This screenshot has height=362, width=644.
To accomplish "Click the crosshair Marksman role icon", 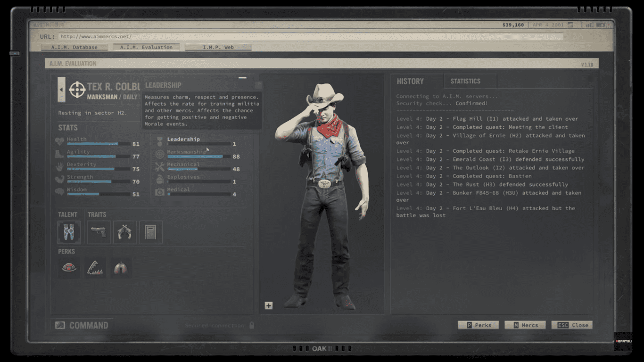I will pyautogui.click(x=77, y=90).
